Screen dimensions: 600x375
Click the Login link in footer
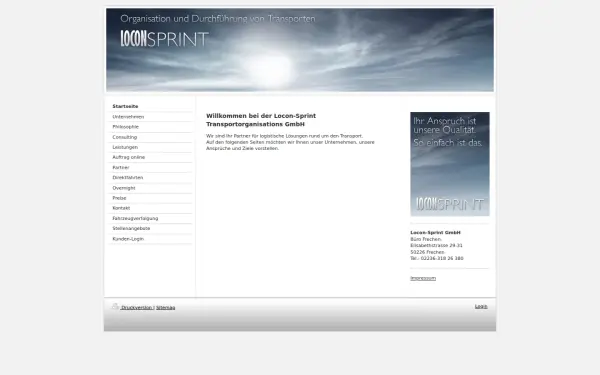click(x=481, y=307)
